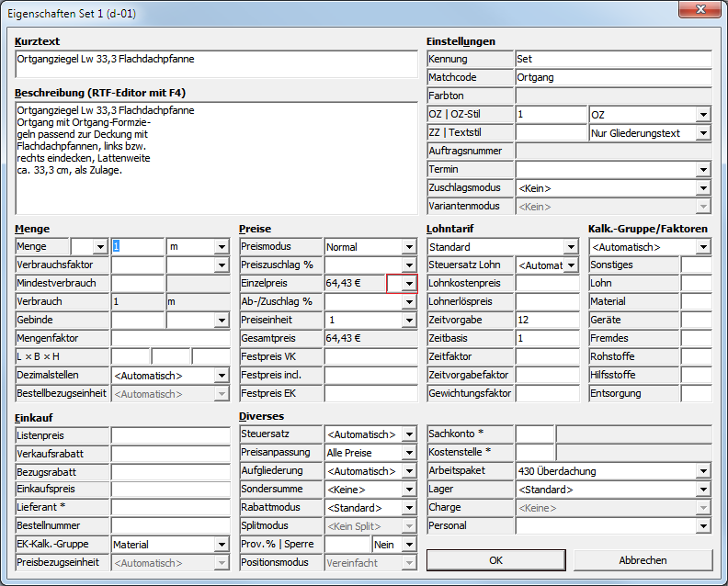Confirm the dialog with OK
The width and height of the screenshot is (728, 586).
click(x=495, y=560)
